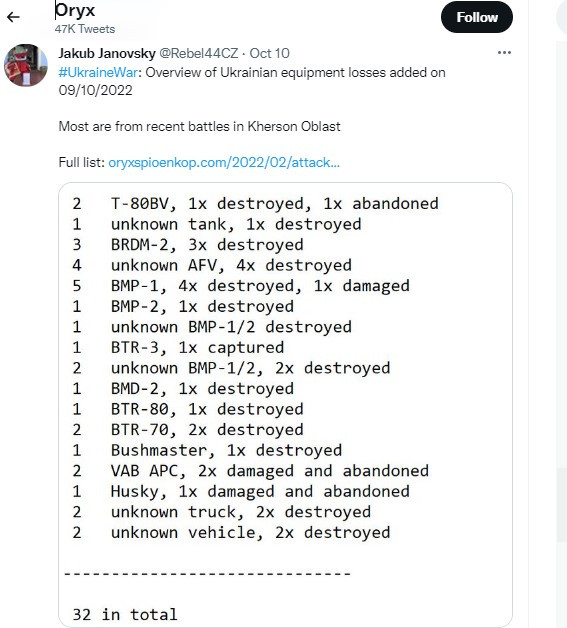This screenshot has height=628, width=567.
Task: Select the 'Most are from recent battles' text
Action: (x=199, y=127)
